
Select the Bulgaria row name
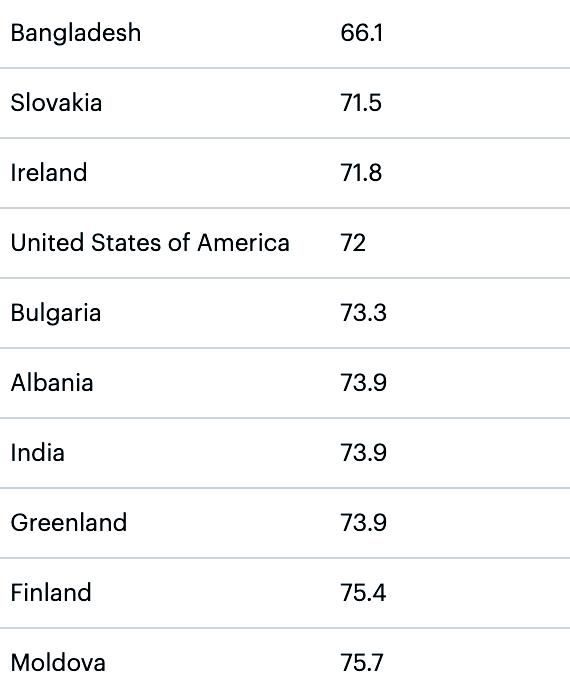point(56,314)
